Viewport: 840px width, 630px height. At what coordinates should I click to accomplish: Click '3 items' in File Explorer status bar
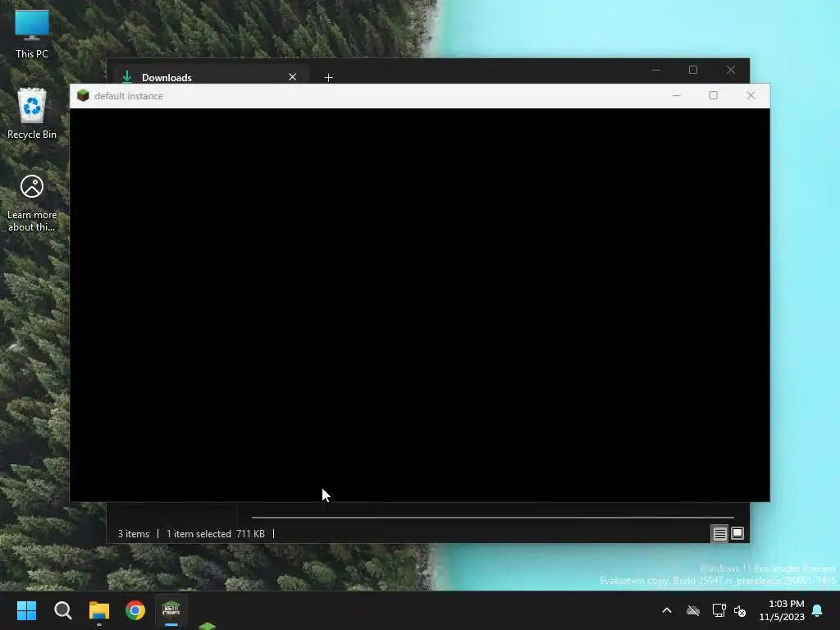click(x=134, y=534)
